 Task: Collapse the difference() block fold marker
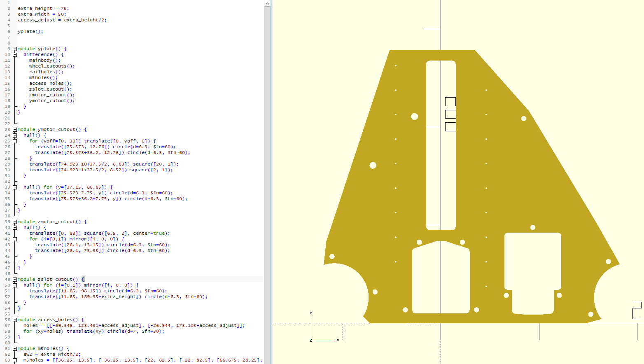point(15,54)
